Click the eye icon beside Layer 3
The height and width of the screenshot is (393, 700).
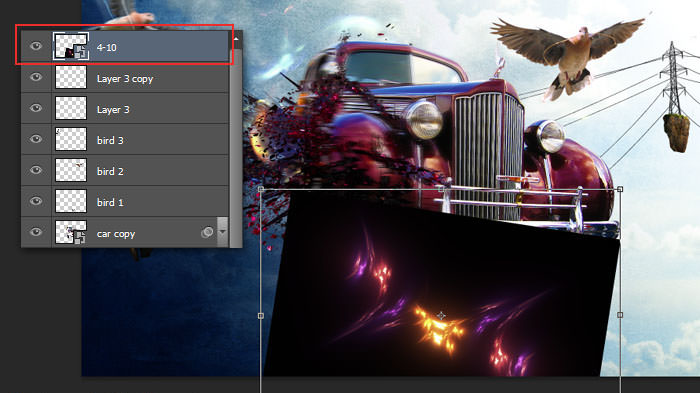(36, 108)
